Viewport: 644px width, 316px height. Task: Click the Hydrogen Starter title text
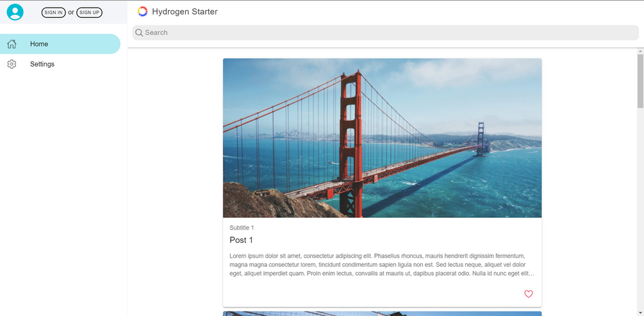[185, 12]
